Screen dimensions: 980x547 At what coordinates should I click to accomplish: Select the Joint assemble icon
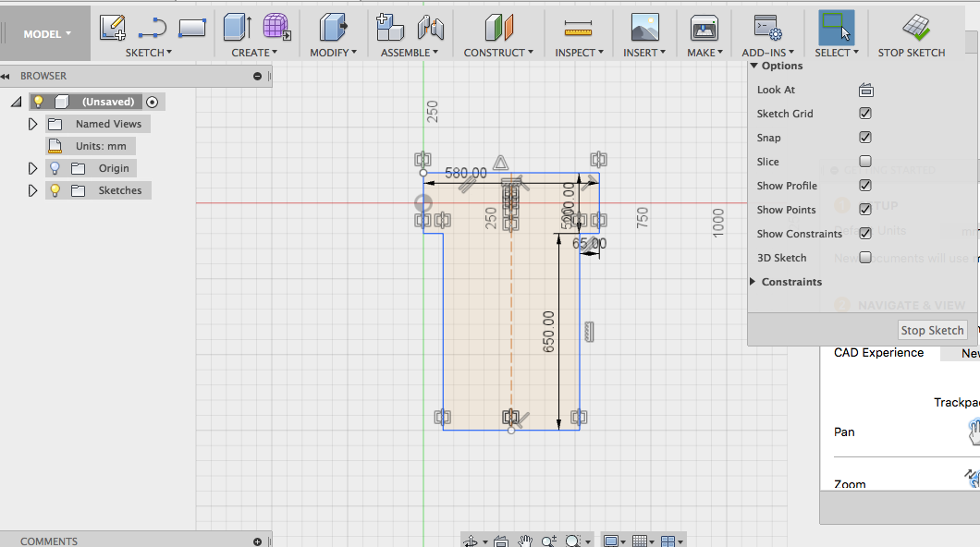coord(431,28)
